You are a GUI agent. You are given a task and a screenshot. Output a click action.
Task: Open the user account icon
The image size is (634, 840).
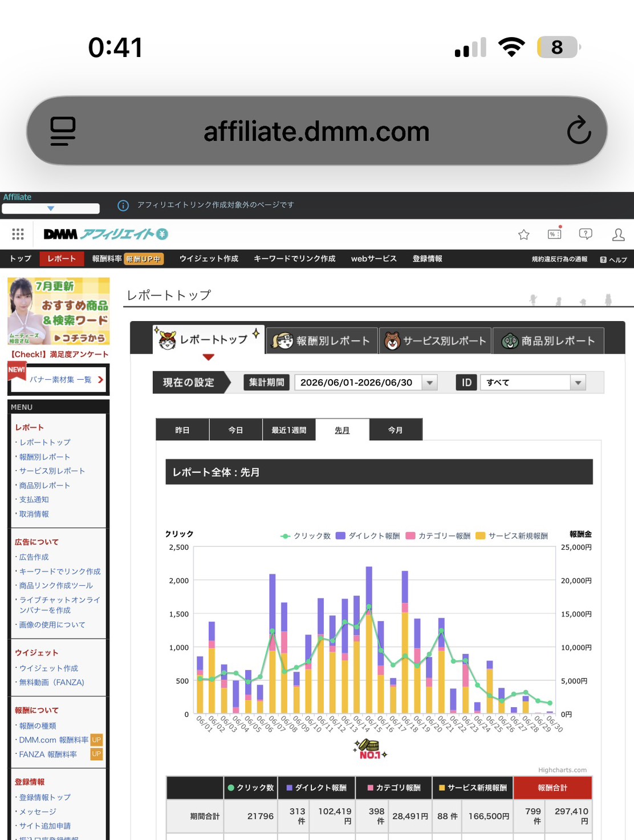click(x=618, y=234)
